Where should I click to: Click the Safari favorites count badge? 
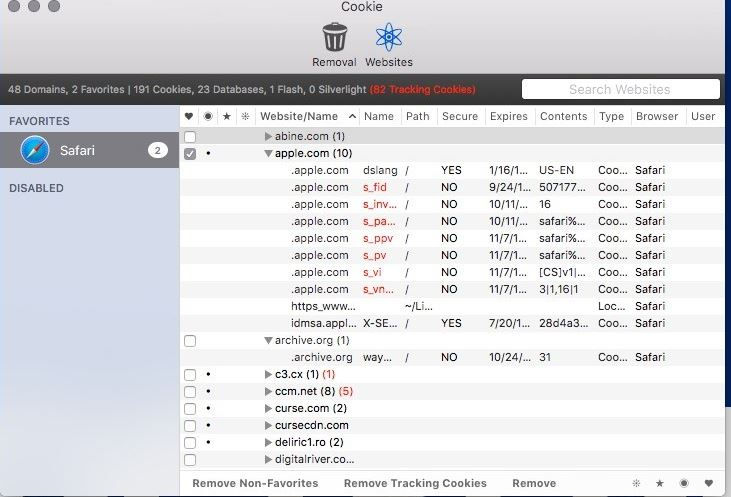(x=158, y=150)
